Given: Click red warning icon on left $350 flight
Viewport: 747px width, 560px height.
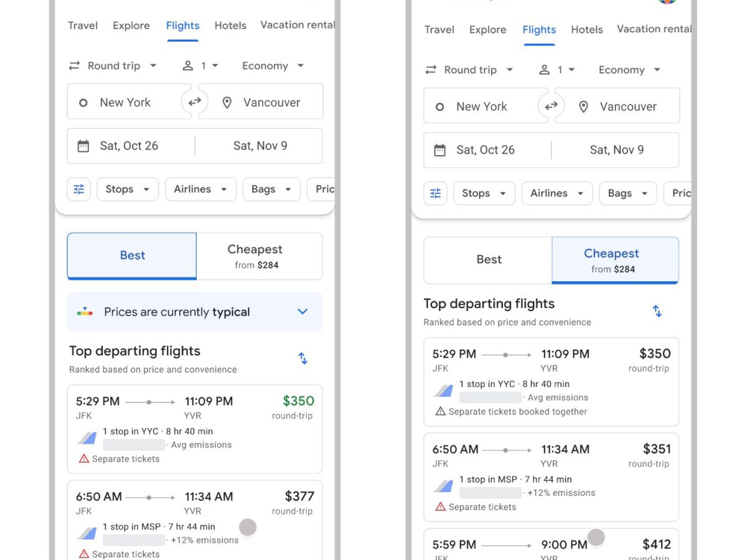Looking at the screenshot, I should click(84, 459).
